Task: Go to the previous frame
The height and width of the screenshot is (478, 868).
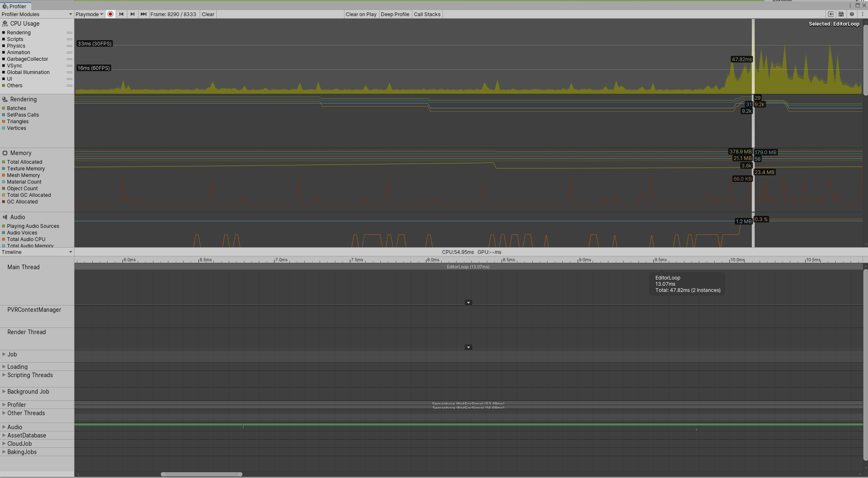Action: coord(121,14)
